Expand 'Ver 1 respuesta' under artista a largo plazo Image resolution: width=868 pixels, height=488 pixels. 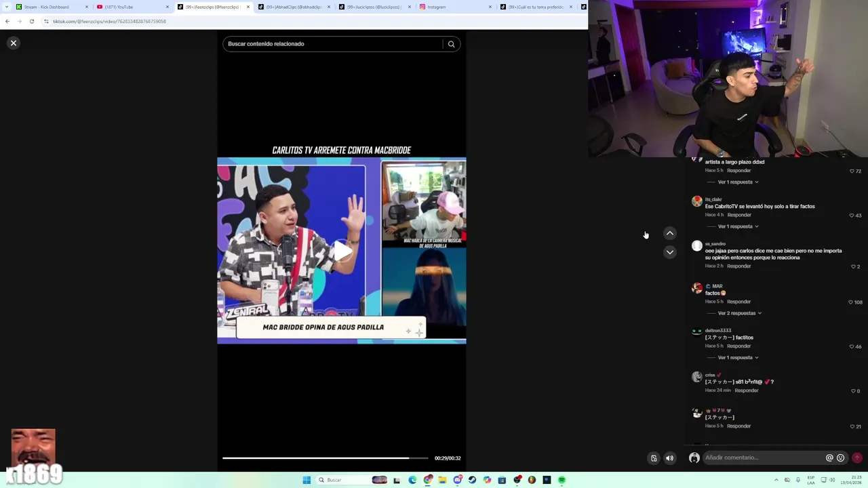click(738, 182)
